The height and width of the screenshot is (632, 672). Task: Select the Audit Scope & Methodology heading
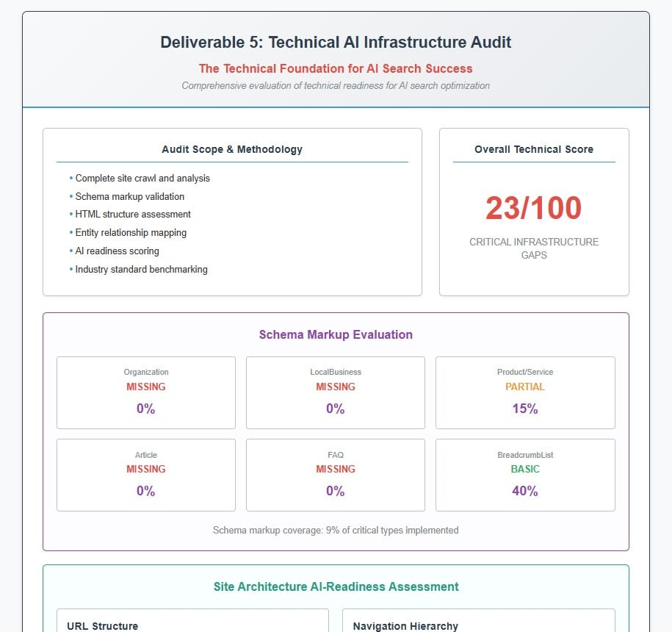(x=232, y=149)
